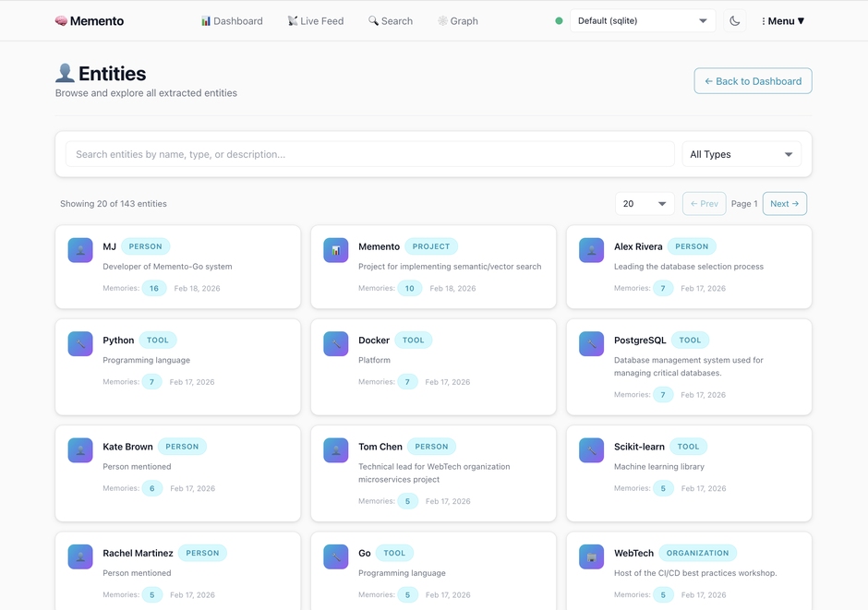Open the Live Feed nav item
The height and width of the screenshot is (610, 868).
316,21
